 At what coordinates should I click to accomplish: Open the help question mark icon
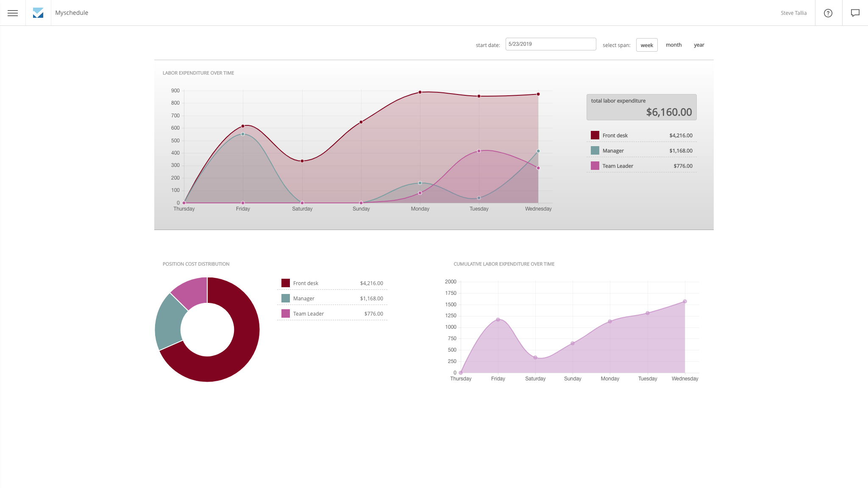(828, 13)
